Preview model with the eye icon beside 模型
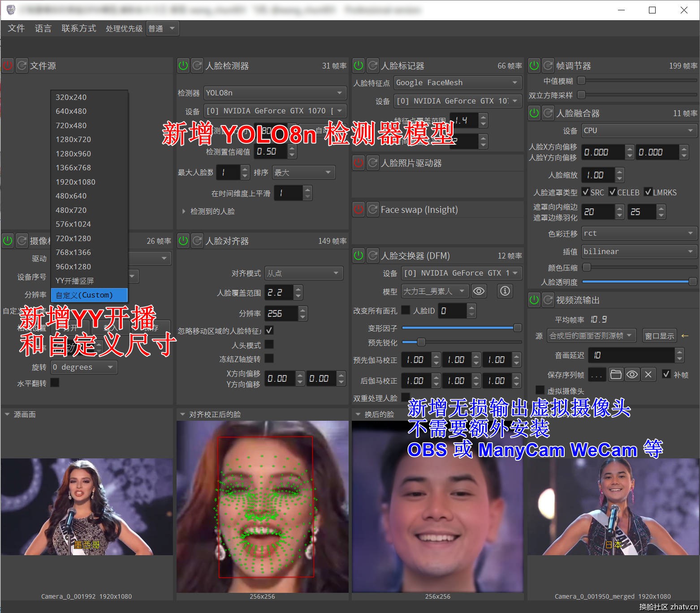700x613 pixels. click(479, 291)
